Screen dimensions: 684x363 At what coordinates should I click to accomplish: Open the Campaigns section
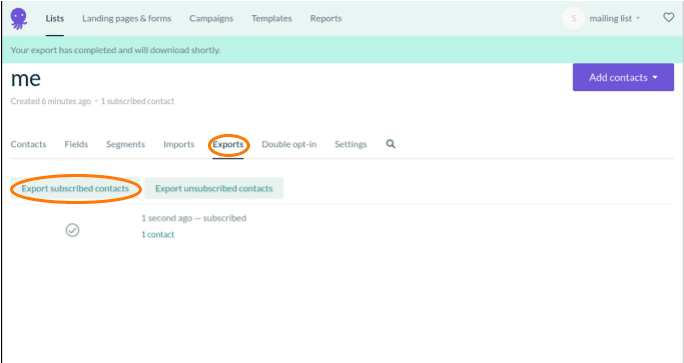coord(211,18)
